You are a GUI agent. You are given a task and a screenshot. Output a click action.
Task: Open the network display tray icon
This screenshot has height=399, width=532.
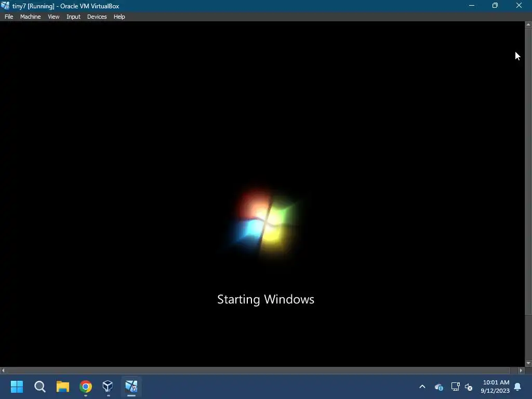click(x=455, y=387)
